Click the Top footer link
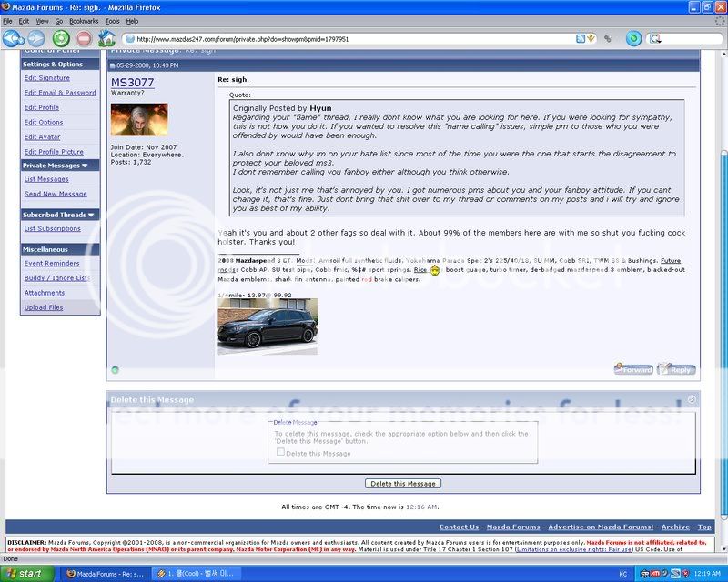 pyautogui.click(x=704, y=527)
